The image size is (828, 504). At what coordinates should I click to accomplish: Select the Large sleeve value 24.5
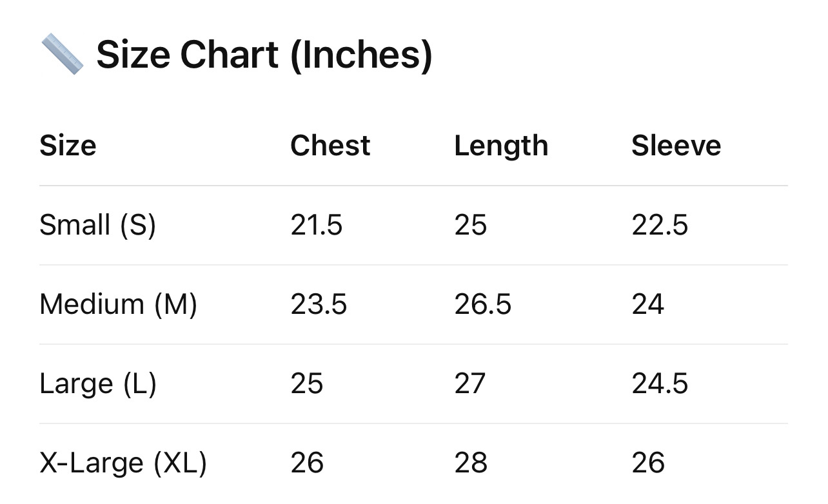[660, 383]
